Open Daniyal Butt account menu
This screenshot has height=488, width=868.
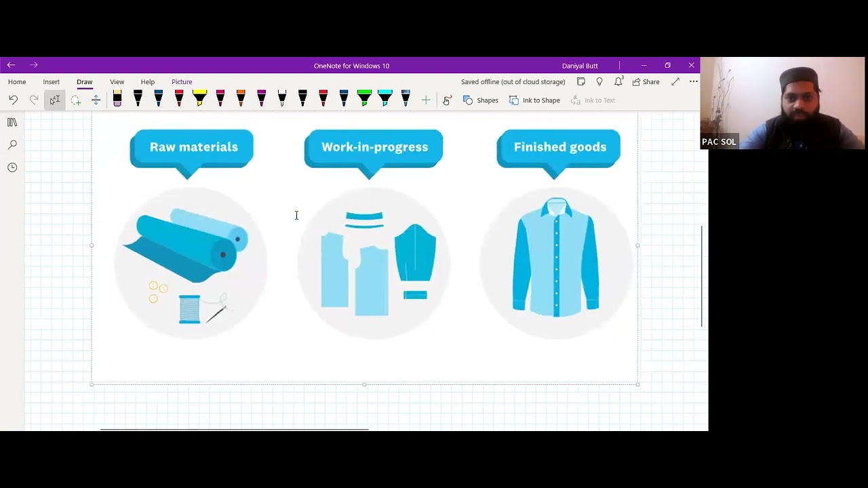point(580,66)
